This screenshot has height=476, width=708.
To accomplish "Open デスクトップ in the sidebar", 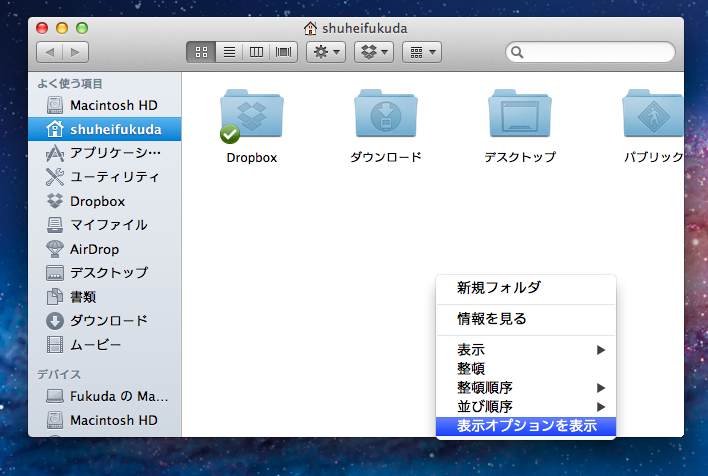I will [x=105, y=273].
